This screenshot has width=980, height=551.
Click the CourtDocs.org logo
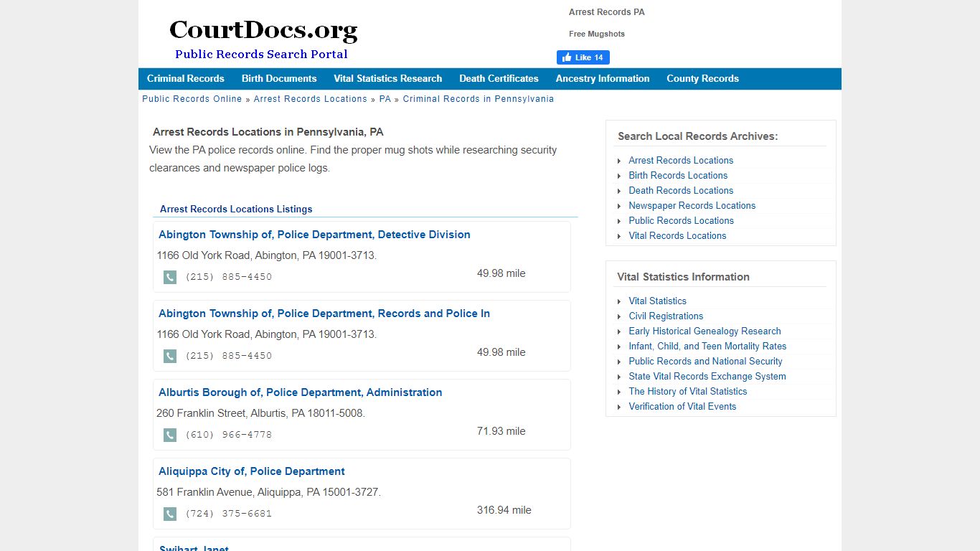click(x=263, y=39)
